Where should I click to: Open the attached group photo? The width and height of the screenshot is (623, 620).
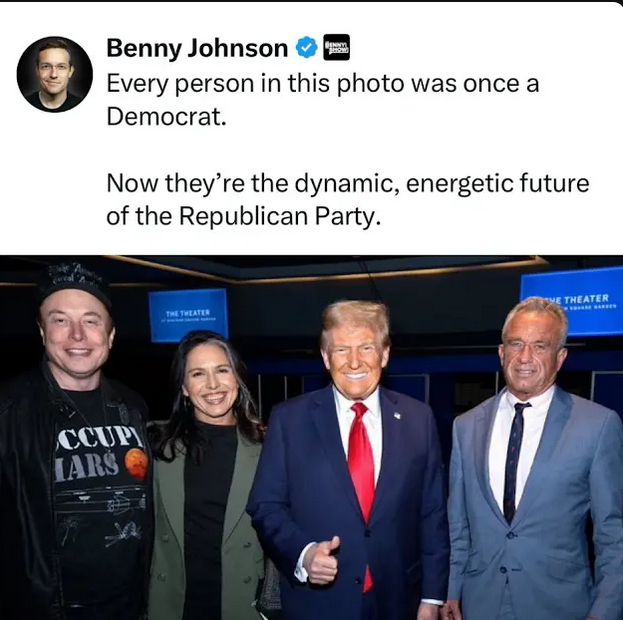312,437
